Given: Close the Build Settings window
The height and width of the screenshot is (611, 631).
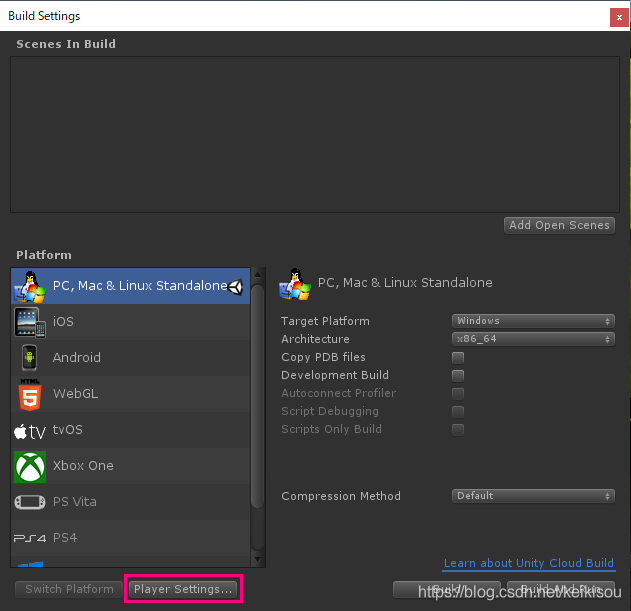Looking at the screenshot, I should point(619,17).
